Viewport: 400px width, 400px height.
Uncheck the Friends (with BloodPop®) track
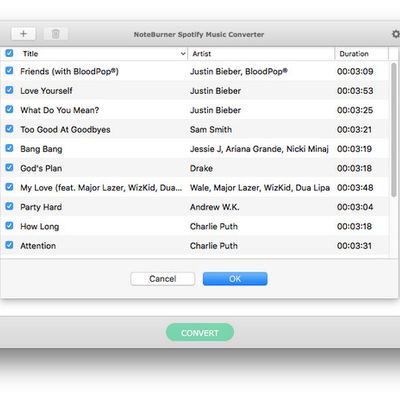pyautogui.click(x=9, y=71)
